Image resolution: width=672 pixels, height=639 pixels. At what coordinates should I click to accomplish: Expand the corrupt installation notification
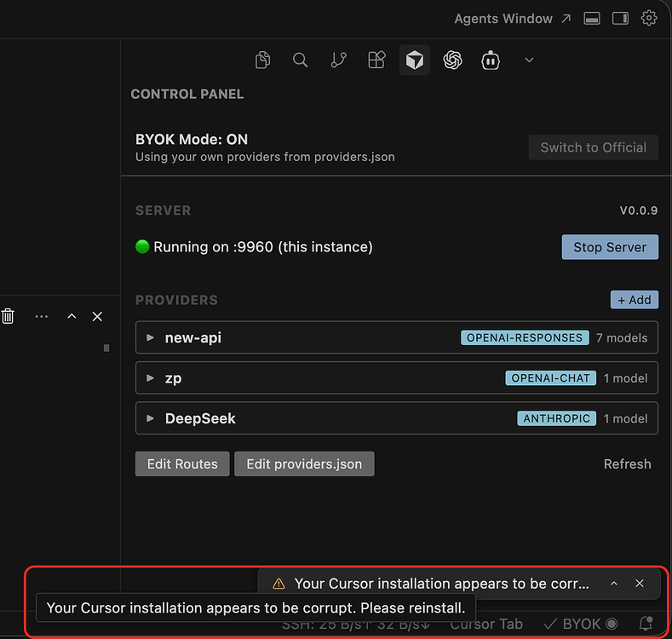pos(614,584)
